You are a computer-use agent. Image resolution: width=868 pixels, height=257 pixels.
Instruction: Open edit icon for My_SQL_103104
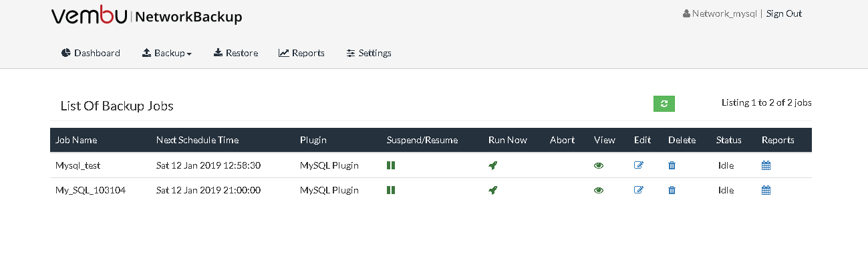click(639, 190)
